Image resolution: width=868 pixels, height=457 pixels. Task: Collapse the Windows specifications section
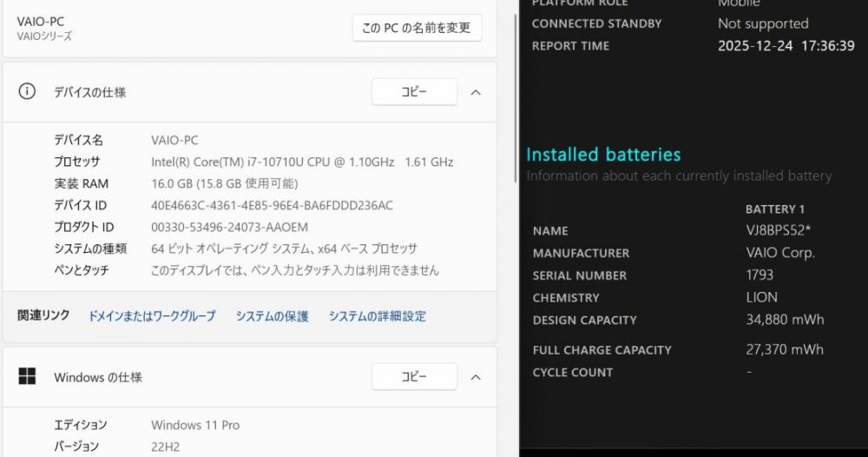tap(476, 377)
